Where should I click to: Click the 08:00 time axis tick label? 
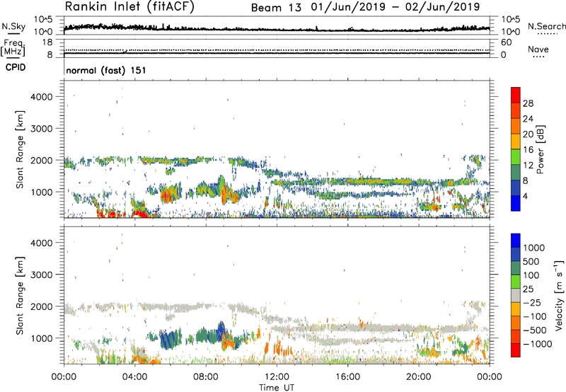206,377
